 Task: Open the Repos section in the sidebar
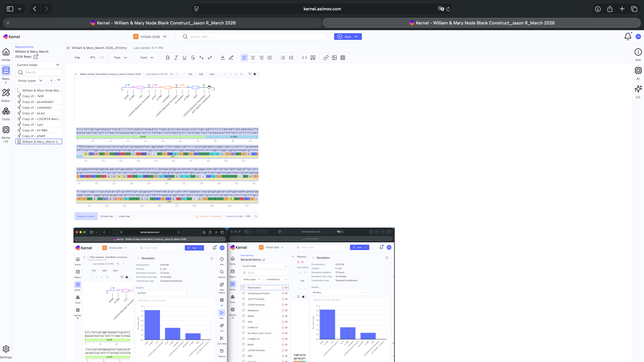pyautogui.click(x=6, y=74)
